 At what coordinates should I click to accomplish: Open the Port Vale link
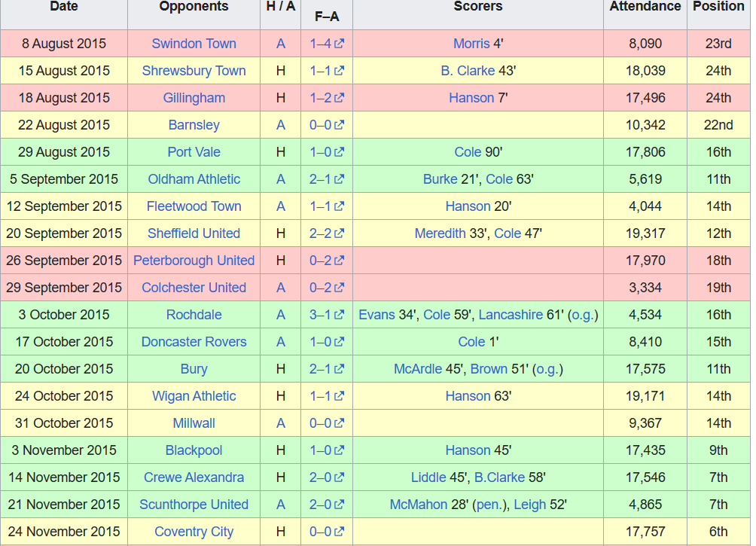pyautogui.click(x=194, y=152)
